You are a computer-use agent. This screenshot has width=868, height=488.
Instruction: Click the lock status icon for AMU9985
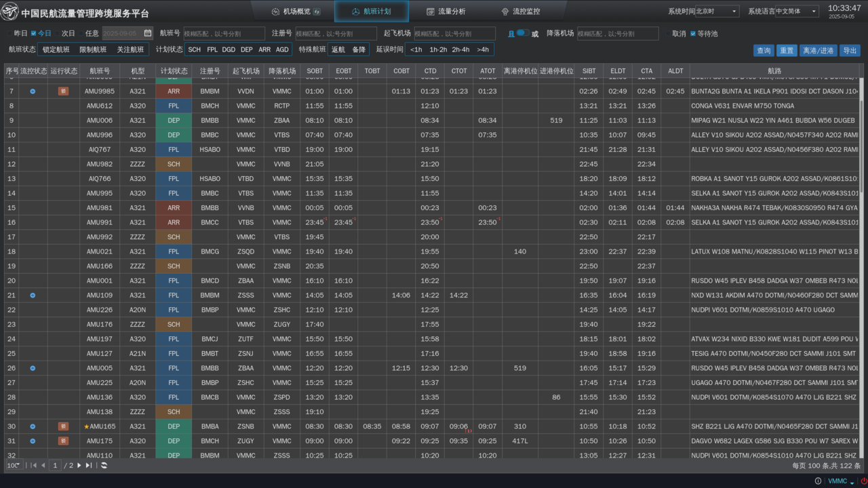[x=63, y=91]
